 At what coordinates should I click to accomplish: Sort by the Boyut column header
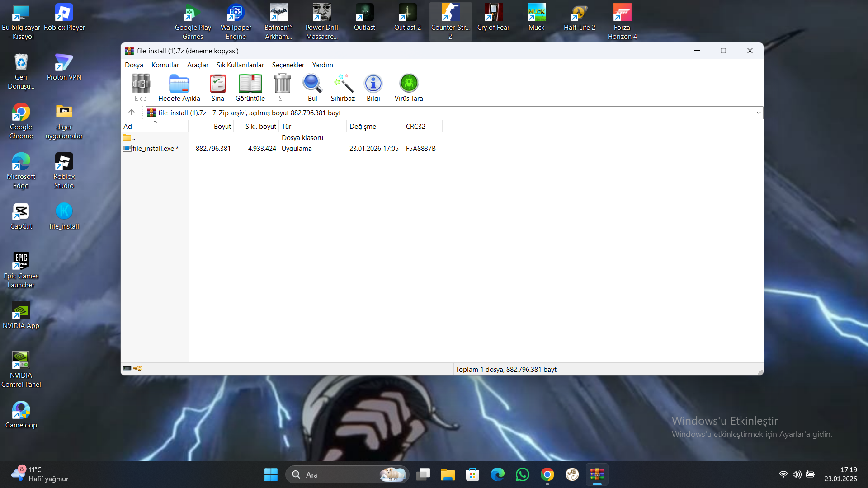click(211, 127)
